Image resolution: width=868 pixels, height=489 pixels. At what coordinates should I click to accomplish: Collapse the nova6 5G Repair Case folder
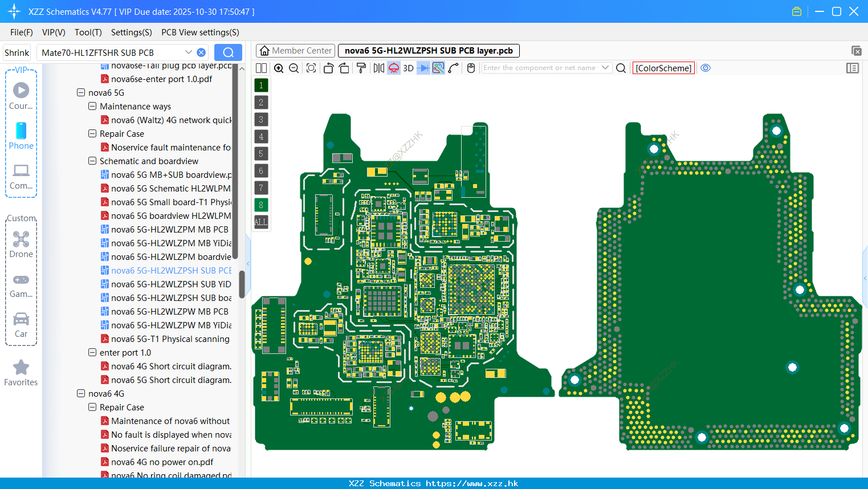coord(92,133)
